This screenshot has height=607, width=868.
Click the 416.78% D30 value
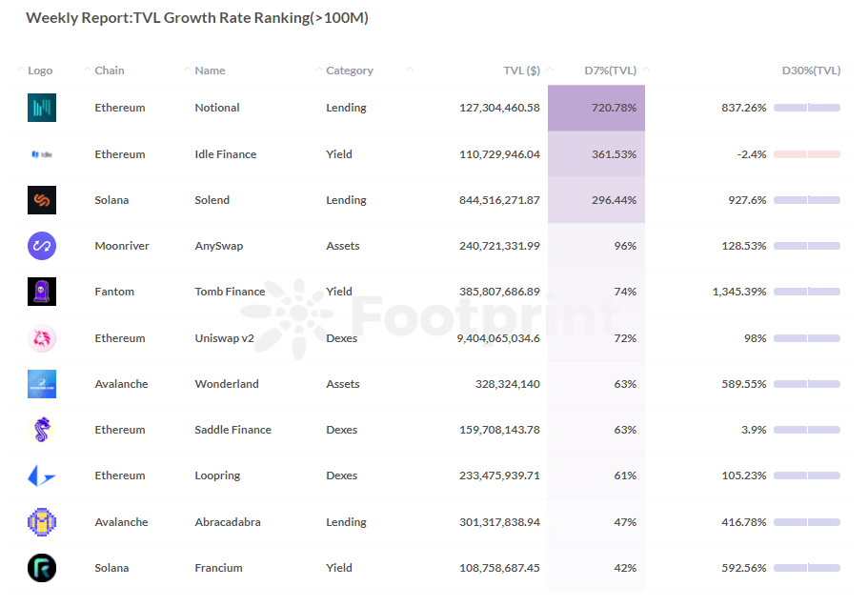click(x=744, y=521)
